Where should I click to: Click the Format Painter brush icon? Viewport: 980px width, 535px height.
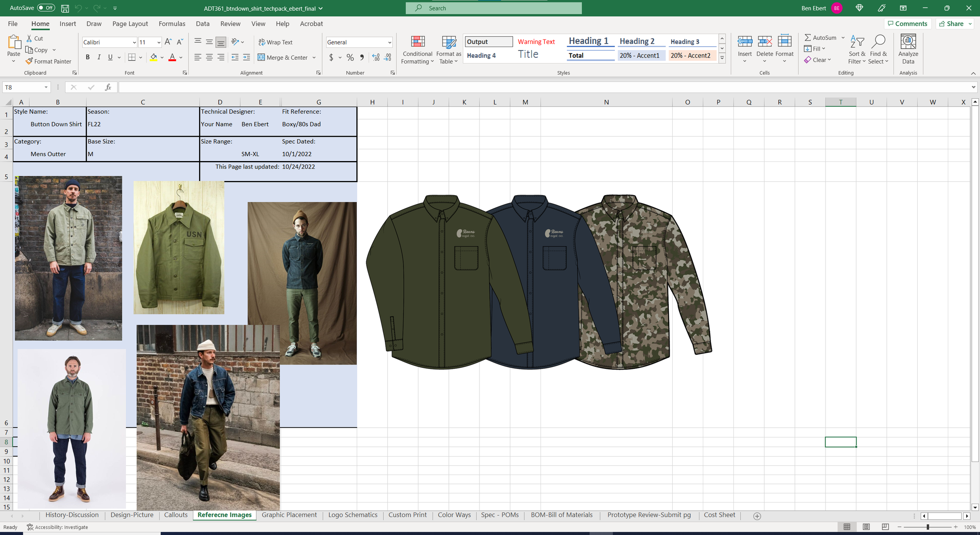29,61
